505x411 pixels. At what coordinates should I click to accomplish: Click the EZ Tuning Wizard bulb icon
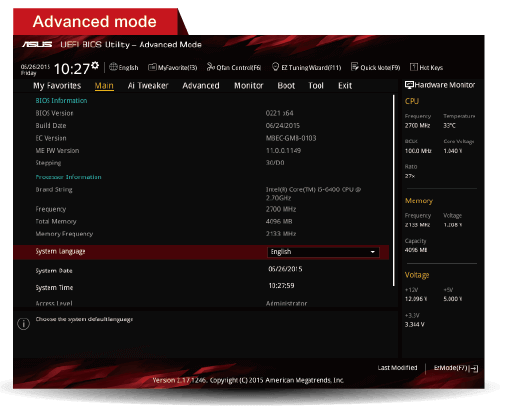click(275, 67)
